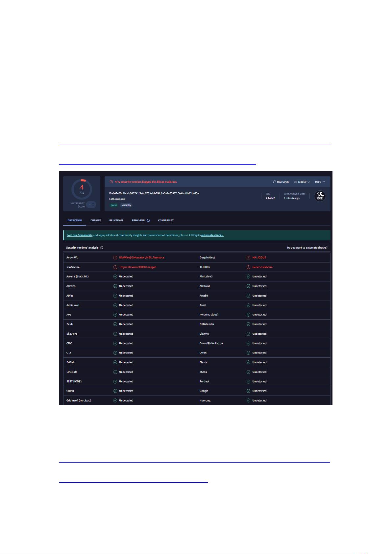Open the More dropdown menu

click(x=320, y=182)
